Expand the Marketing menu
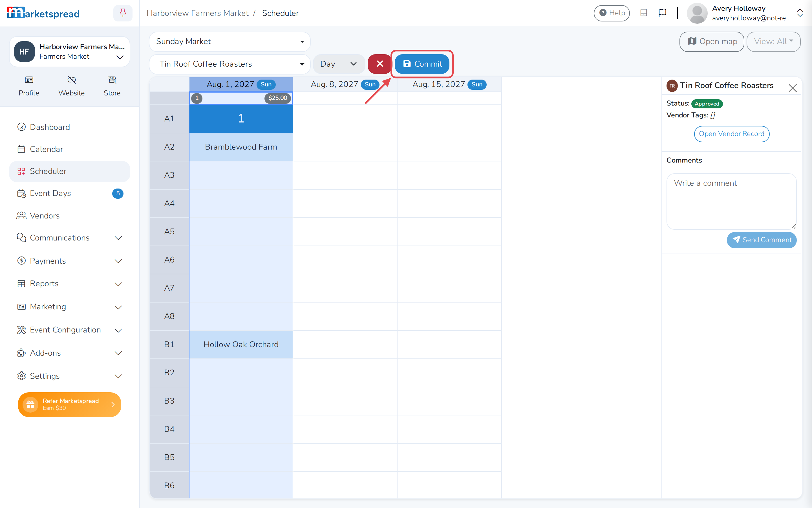812x508 pixels. pos(69,307)
